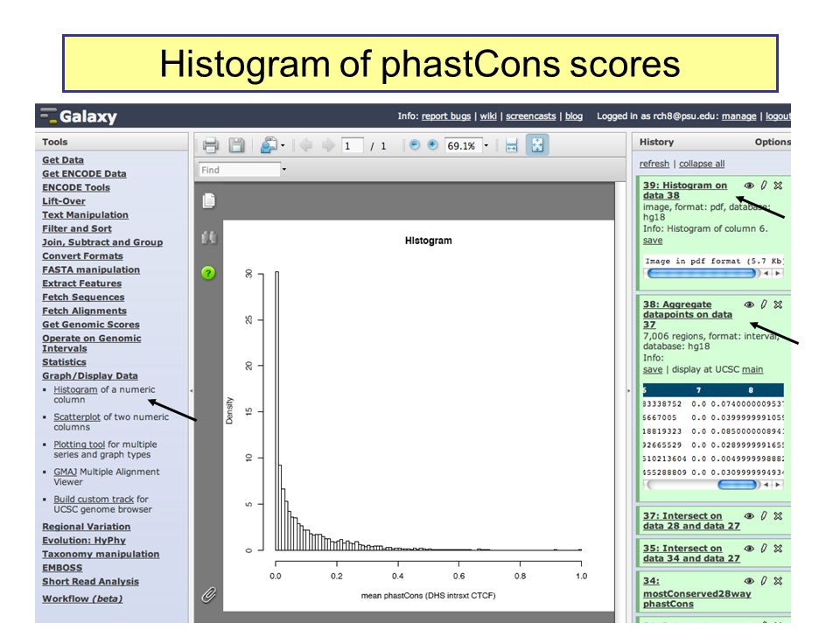Open the email/share document icon
Image resolution: width=840 pixels, height=630 pixels.
(x=269, y=145)
